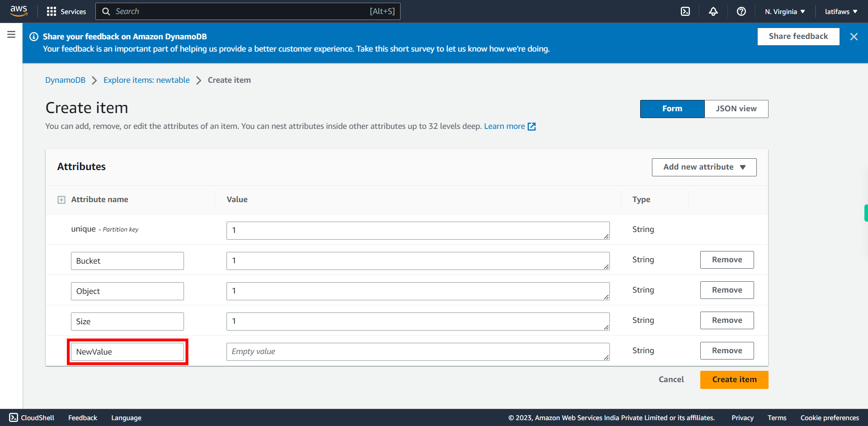The height and width of the screenshot is (426, 868).
Task: Open the Add new attribute dropdown
Action: click(704, 167)
